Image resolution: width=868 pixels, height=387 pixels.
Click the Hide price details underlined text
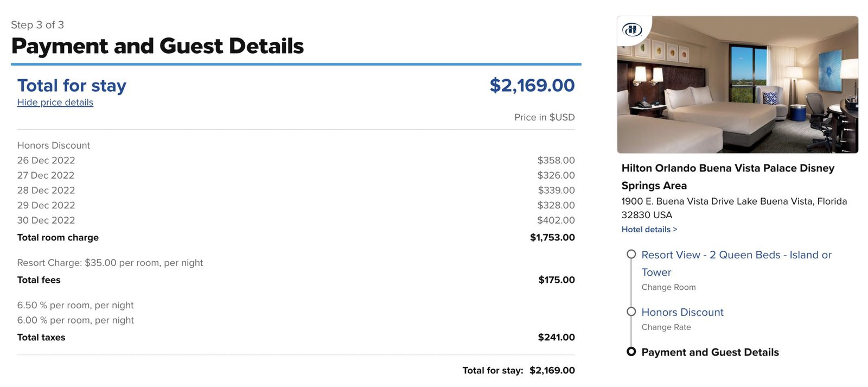(x=55, y=102)
